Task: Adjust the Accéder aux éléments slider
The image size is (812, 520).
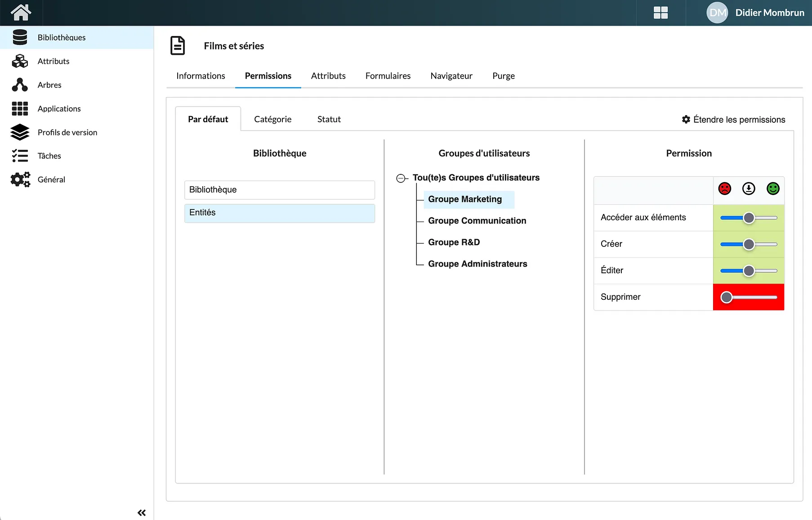Action: tap(749, 218)
